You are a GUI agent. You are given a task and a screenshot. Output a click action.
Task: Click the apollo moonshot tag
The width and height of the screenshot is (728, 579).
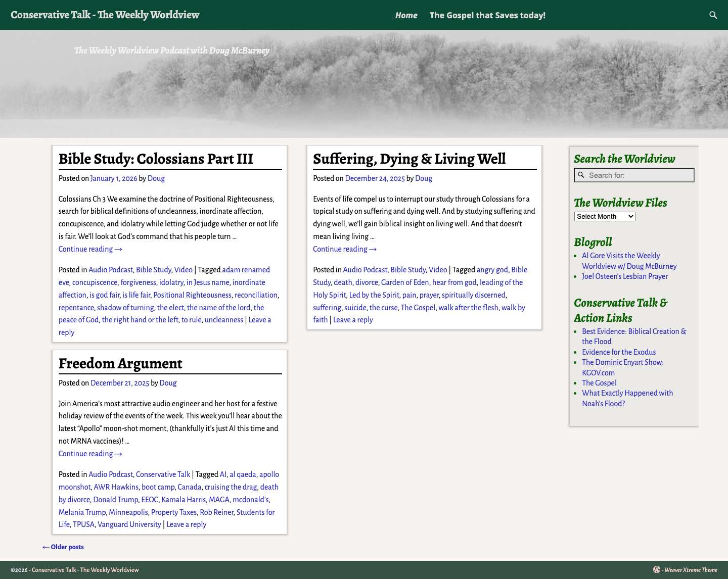click(169, 480)
